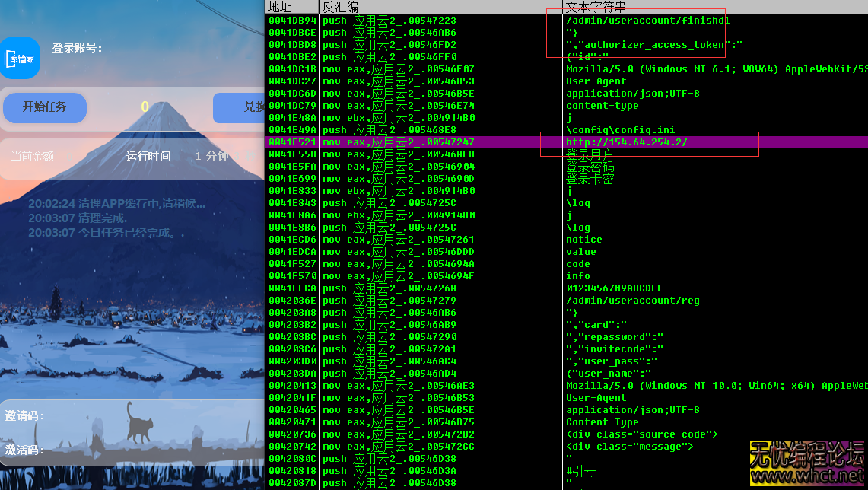The width and height of the screenshot is (868, 490).
Task: Click the 库管家 app logo icon
Action: click(x=19, y=58)
